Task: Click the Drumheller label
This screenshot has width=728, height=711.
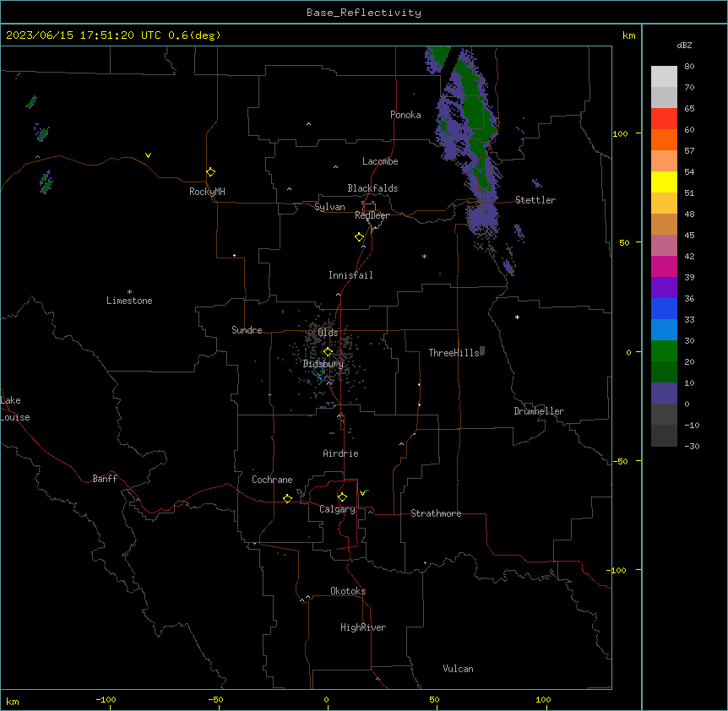Action: point(539,411)
